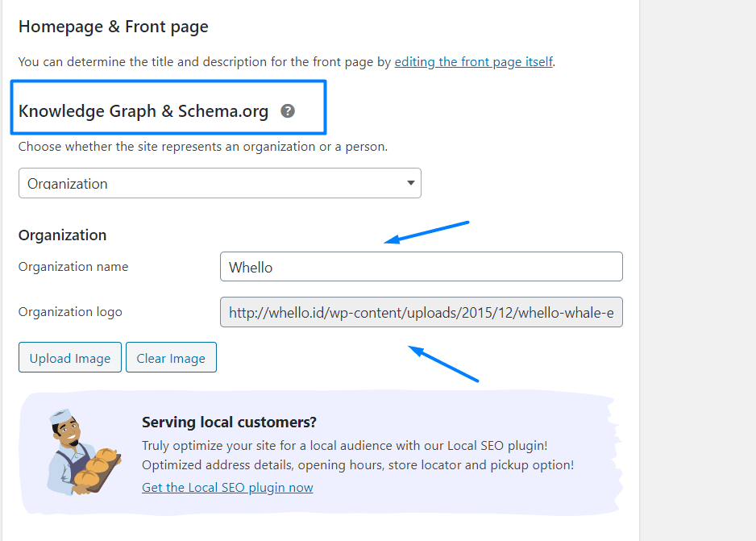The width and height of the screenshot is (756, 541).
Task: Click the help question mark beside Knowledge Graph
Action: 288,111
